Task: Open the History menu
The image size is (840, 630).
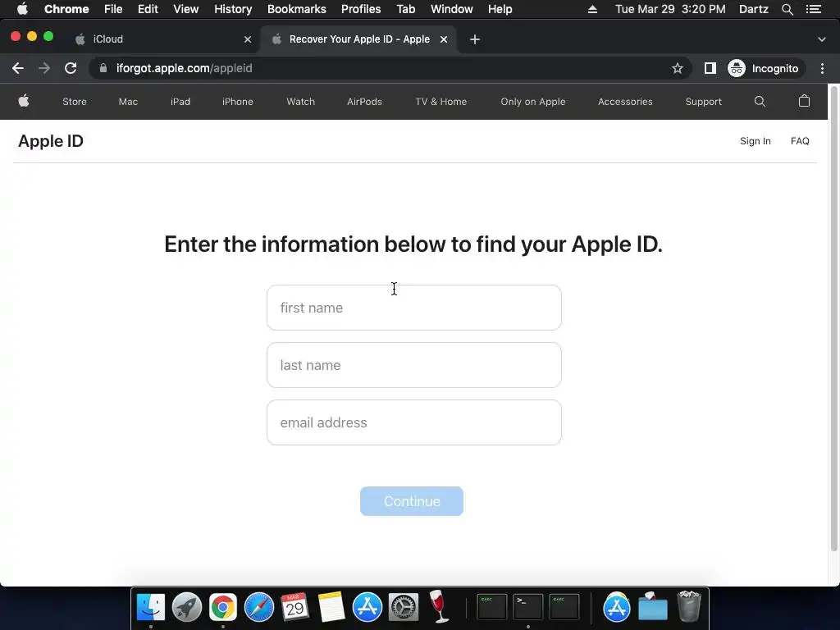Action: tap(233, 9)
